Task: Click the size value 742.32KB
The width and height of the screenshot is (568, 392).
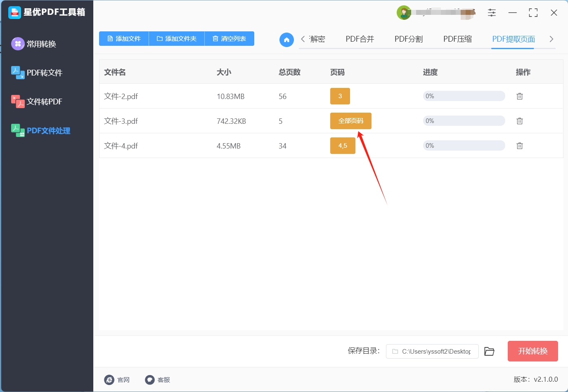Action: click(x=231, y=121)
